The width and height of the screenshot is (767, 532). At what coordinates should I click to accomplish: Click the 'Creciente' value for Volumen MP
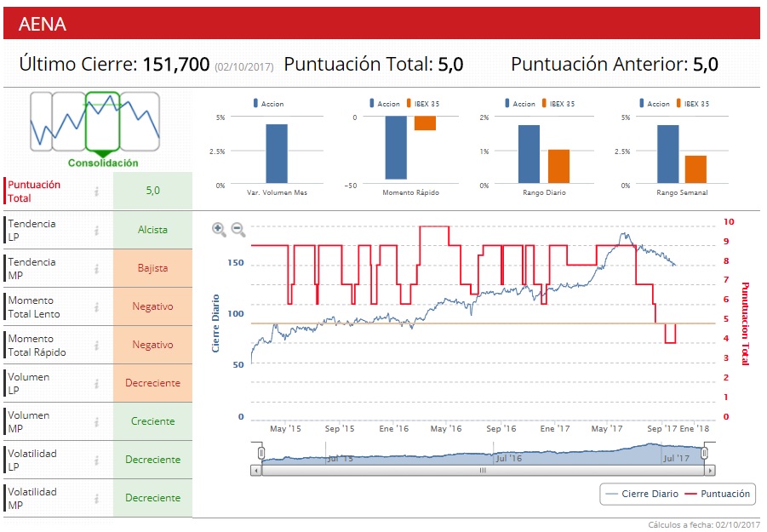[152, 421]
